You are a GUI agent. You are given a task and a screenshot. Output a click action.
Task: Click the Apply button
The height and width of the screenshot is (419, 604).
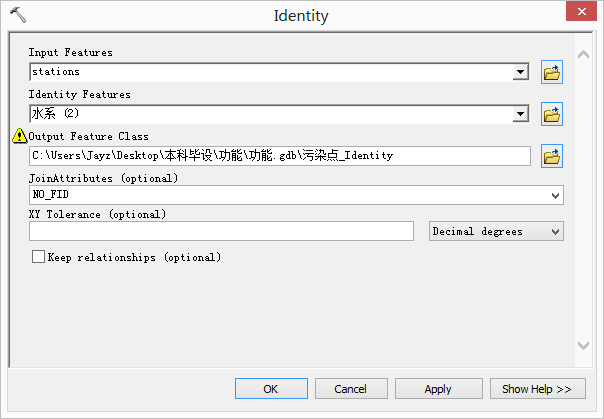click(438, 389)
